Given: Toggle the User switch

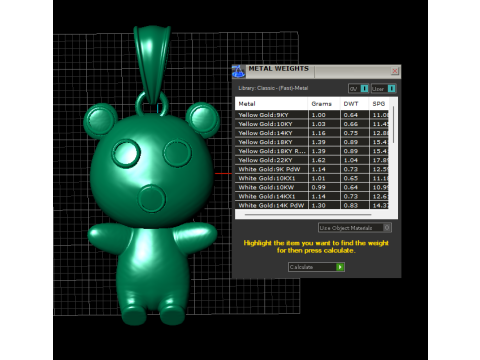Looking at the screenshot, I should coord(383,89).
